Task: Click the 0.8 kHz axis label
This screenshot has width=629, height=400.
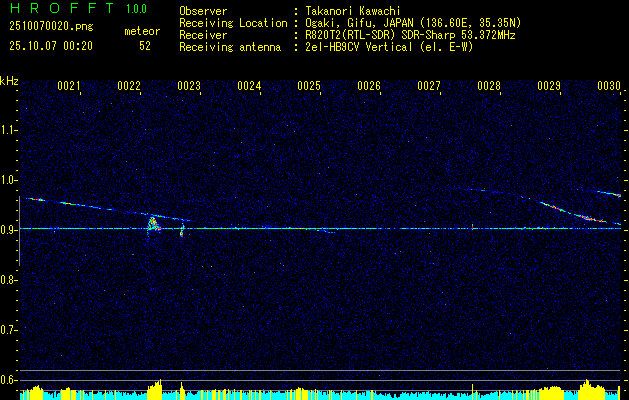Action: click(7, 280)
